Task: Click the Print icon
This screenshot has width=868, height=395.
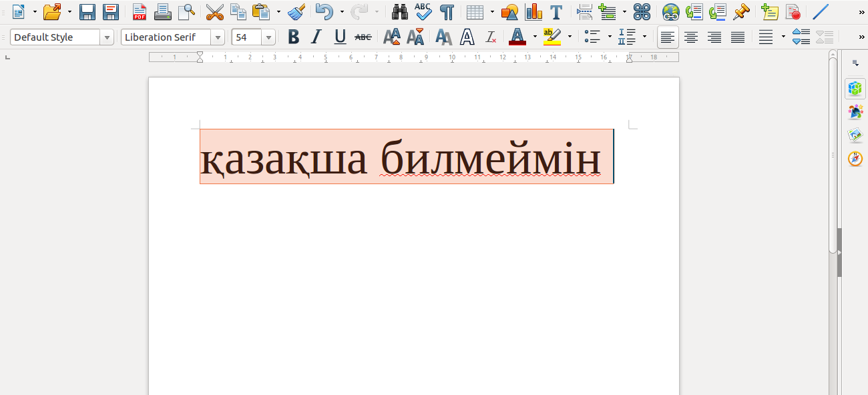Action: [x=162, y=11]
